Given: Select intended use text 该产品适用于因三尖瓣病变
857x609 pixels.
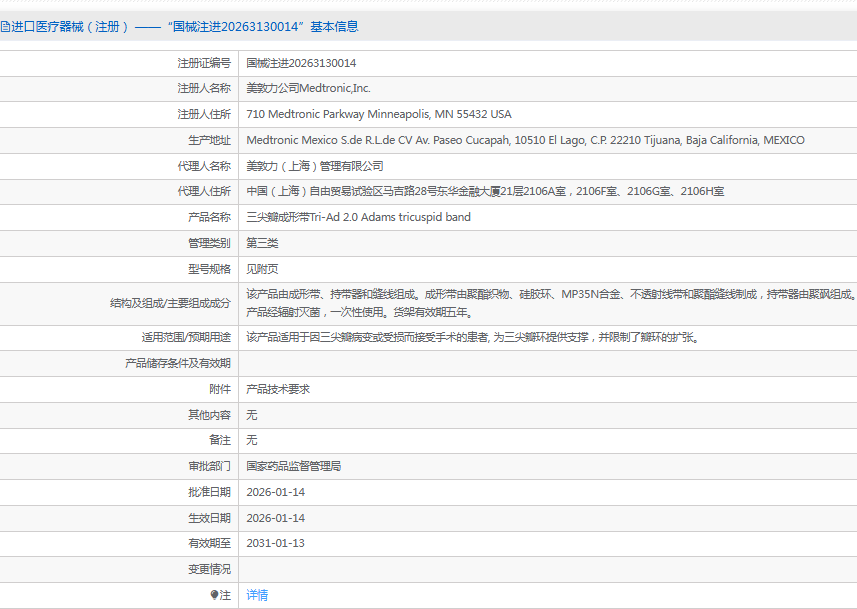Looking at the screenshot, I should coord(473,337).
